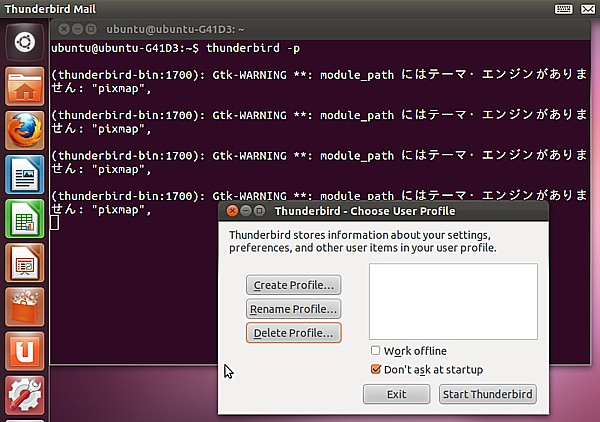Open LibreOffice Calc spreadsheet icon
600x422 pixels.
(x=23, y=220)
